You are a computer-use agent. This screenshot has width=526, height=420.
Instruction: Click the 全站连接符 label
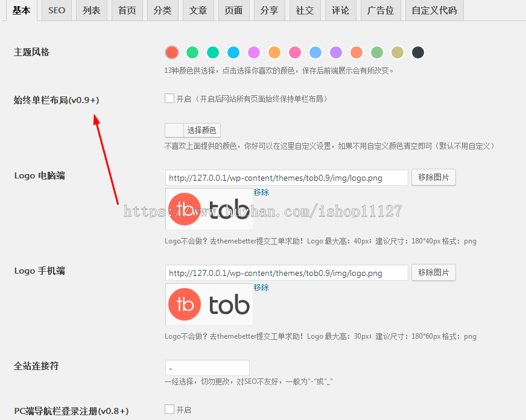(x=36, y=366)
